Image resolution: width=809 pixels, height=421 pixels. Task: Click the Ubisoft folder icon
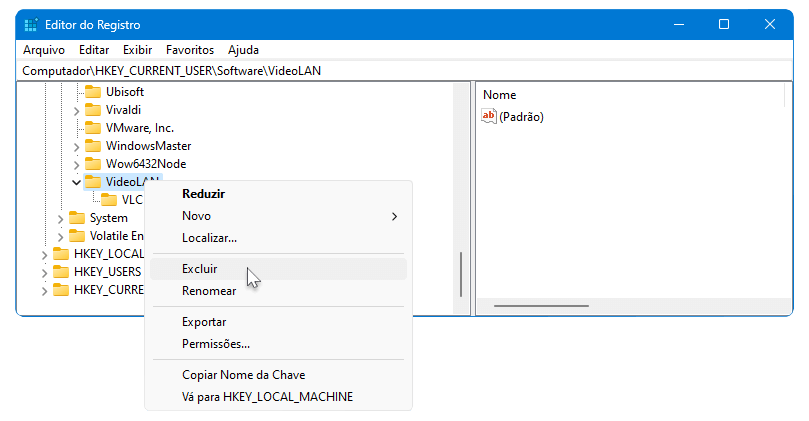93,92
